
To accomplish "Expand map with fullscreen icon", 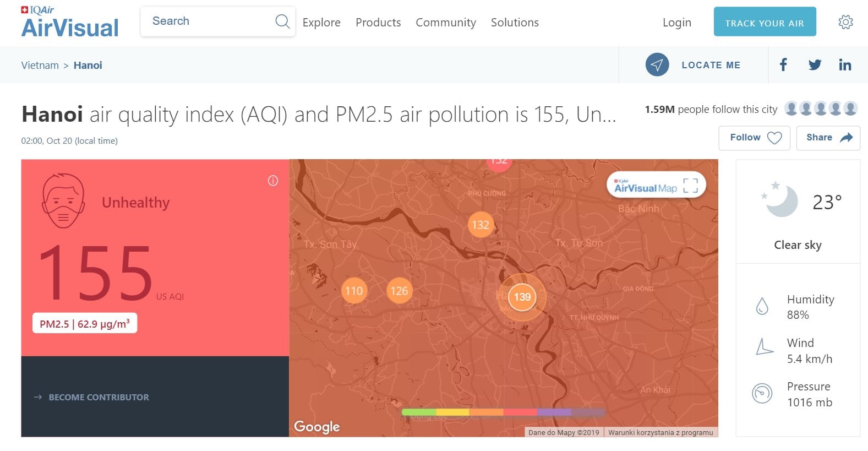I will click(x=690, y=186).
